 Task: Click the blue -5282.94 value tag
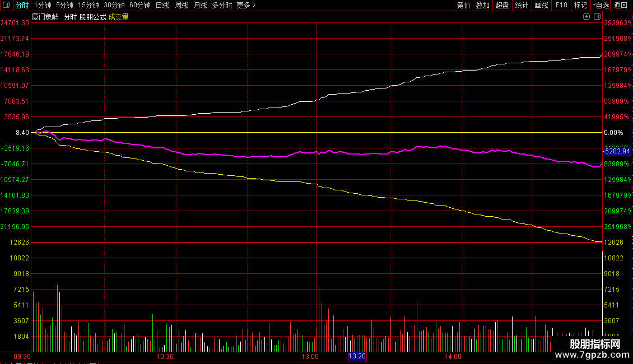coord(616,151)
